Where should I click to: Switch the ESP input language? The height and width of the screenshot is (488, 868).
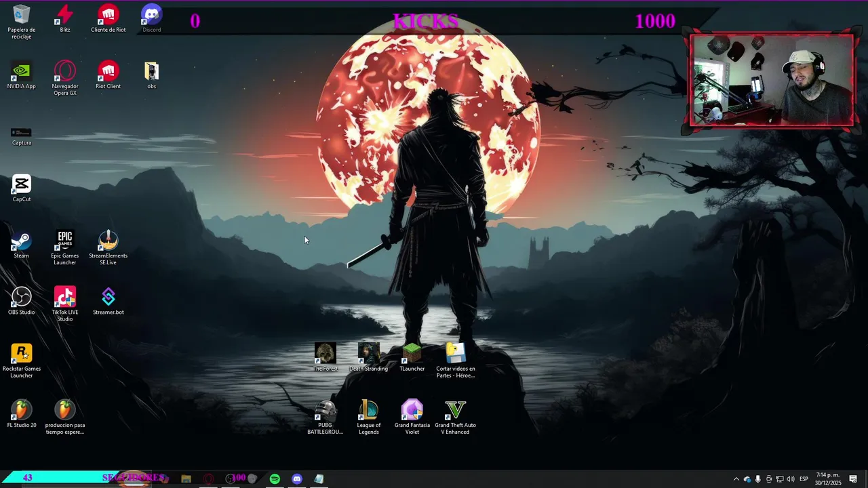point(804,479)
